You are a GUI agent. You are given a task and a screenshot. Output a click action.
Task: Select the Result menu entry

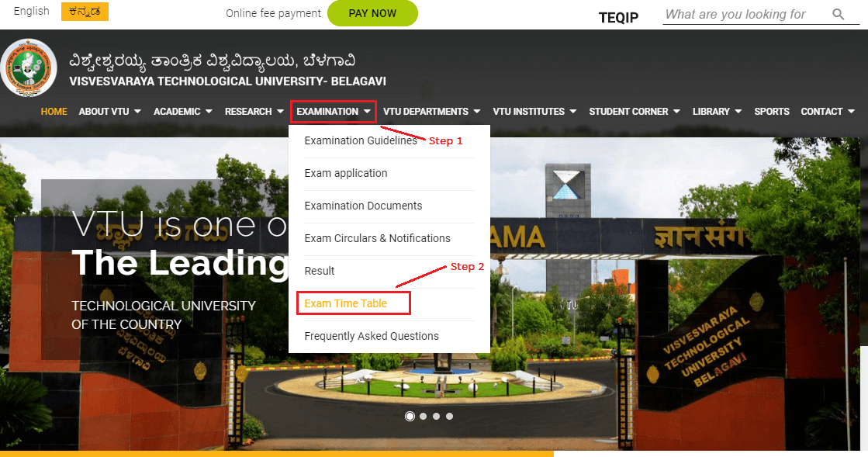click(x=320, y=271)
